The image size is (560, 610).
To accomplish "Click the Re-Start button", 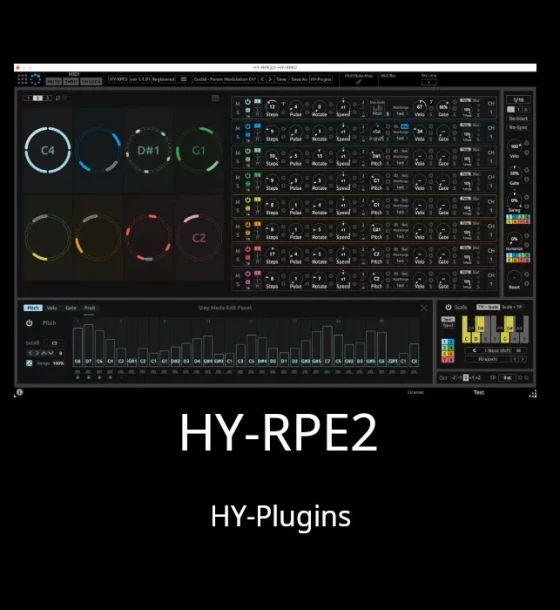I will pos(518,118).
